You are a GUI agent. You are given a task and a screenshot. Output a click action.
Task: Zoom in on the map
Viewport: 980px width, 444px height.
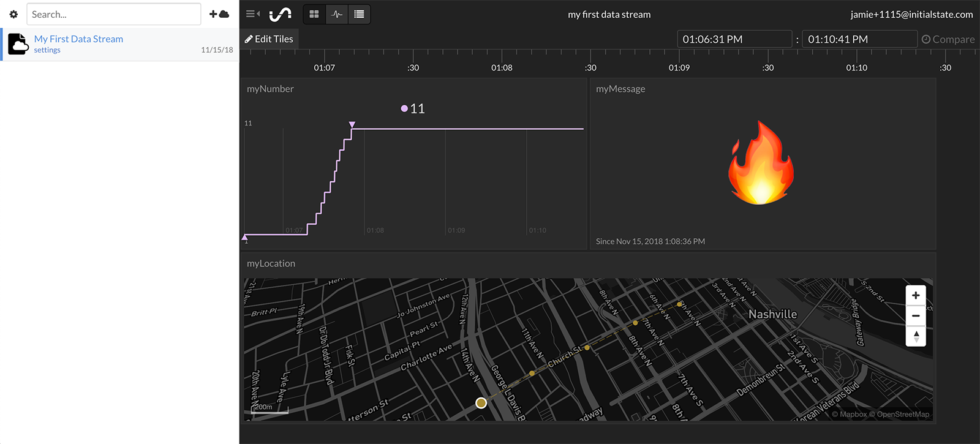click(x=916, y=295)
